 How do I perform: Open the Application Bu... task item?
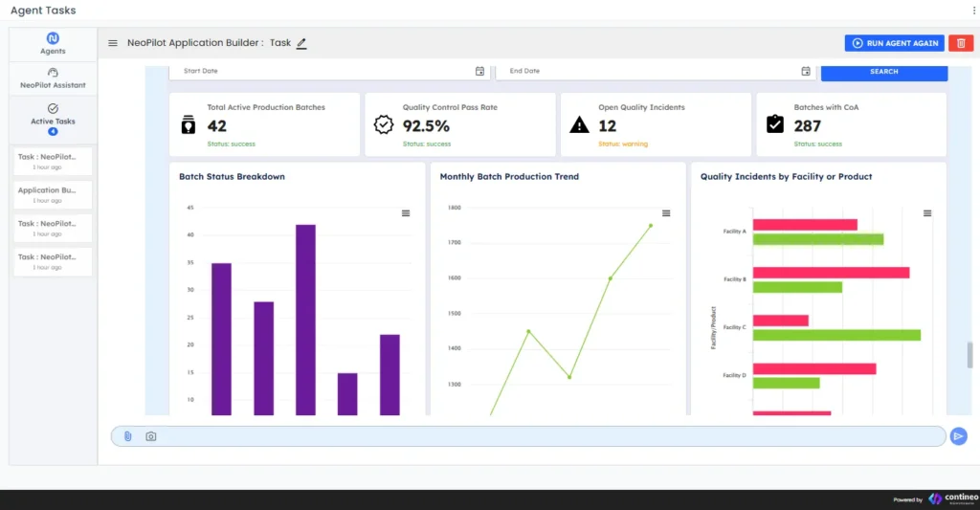pos(53,194)
